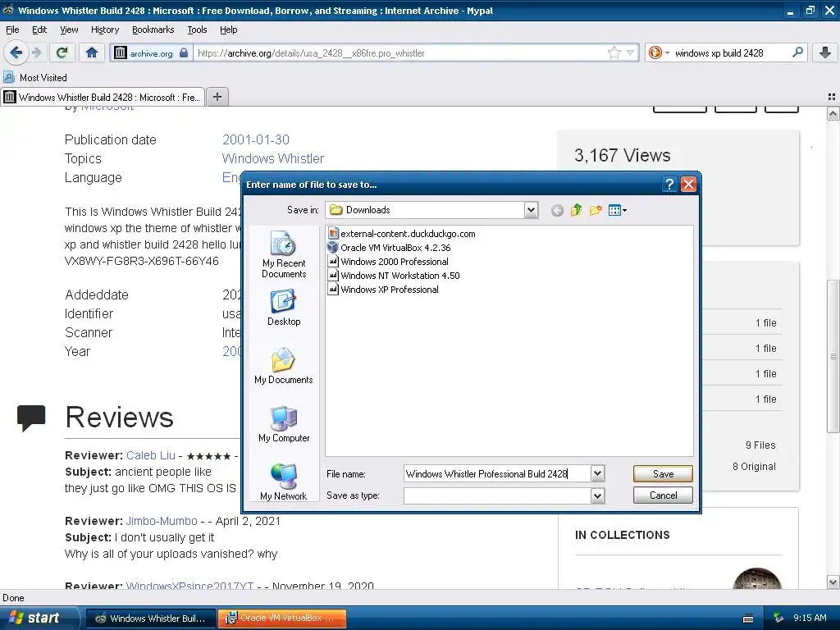This screenshot has width=840, height=630.
Task: Click the list all tabs button
Action: pyautogui.click(x=832, y=97)
